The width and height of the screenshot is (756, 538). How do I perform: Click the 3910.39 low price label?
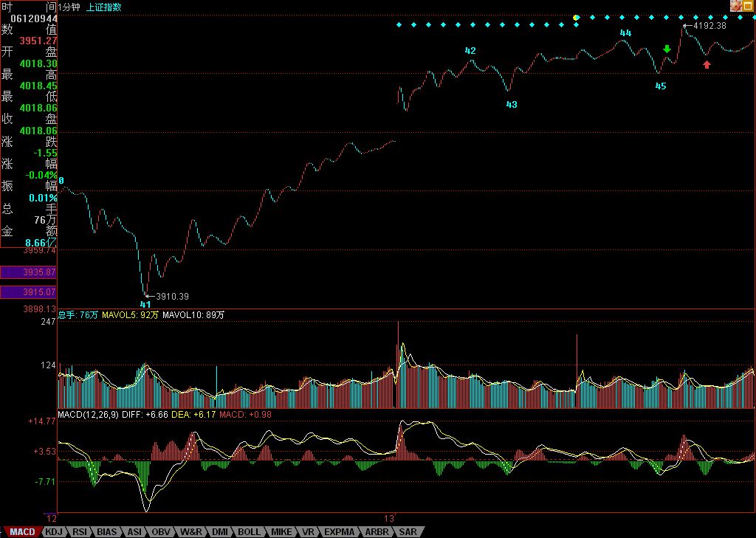tap(172, 297)
